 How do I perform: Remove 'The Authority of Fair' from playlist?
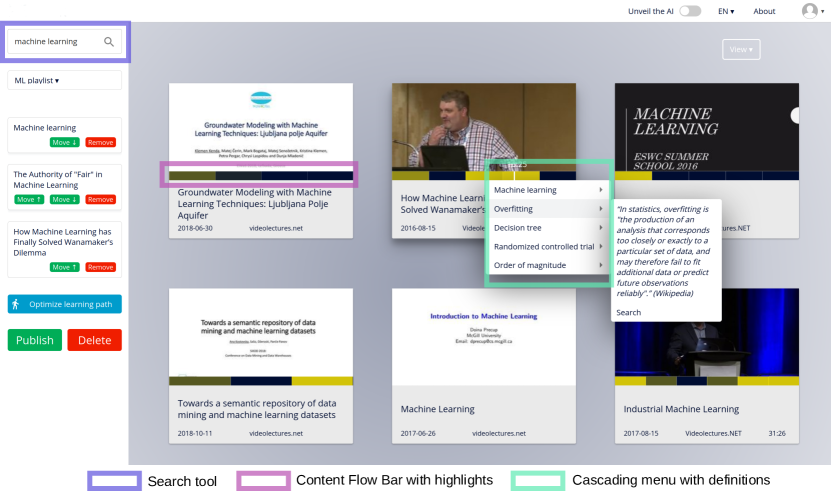coord(100,199)
